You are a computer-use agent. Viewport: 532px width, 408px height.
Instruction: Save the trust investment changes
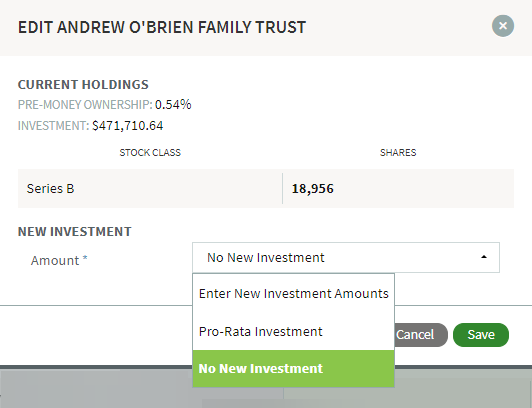click(481, 335)
